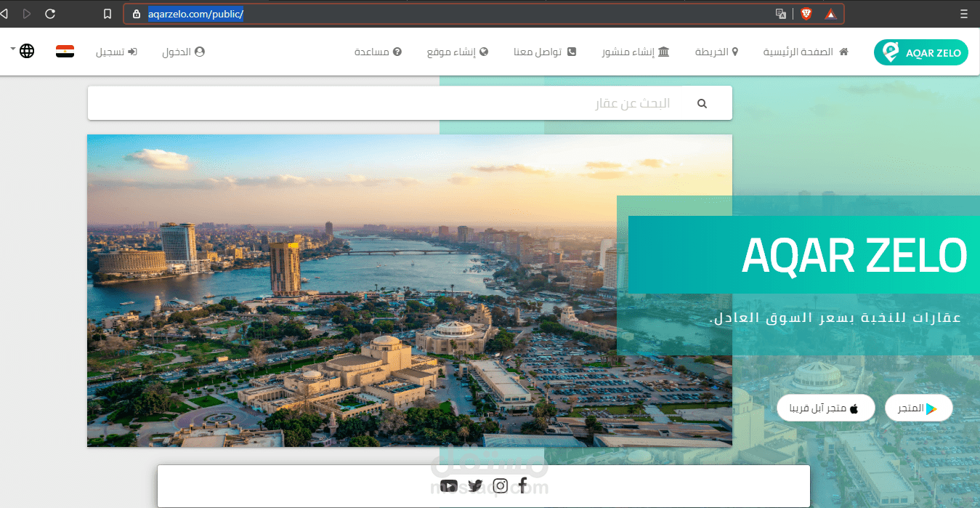Screen dimensions: 980x508
Task: Select the aqarzelo.com/public/ address bar URL
Action: 195,14
